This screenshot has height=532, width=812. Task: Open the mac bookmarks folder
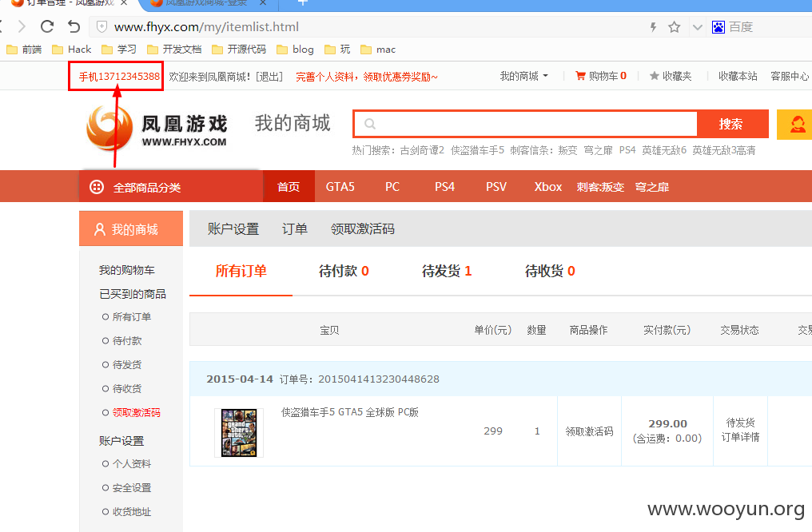pos(378,50)
